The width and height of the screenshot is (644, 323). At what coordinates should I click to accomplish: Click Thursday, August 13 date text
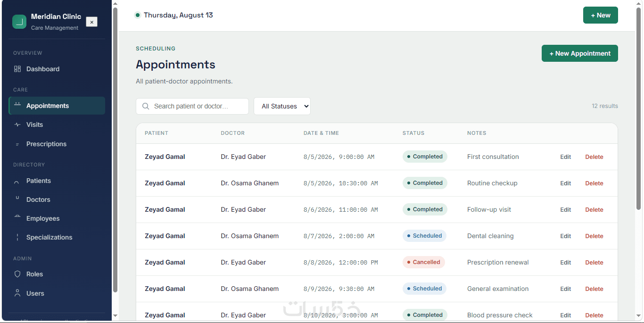coord(178,15)
